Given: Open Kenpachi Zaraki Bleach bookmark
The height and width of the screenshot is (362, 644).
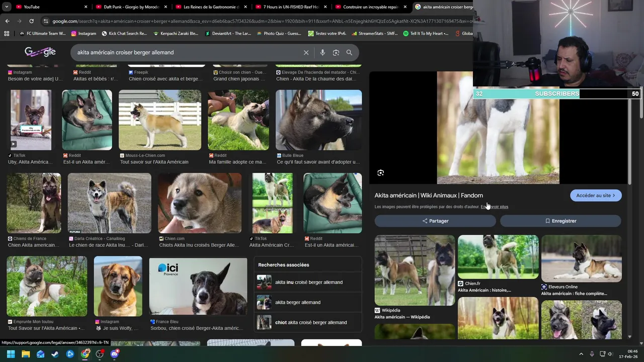Looking at the screenshot, I should pyautogui.click(x=176, y=34).
